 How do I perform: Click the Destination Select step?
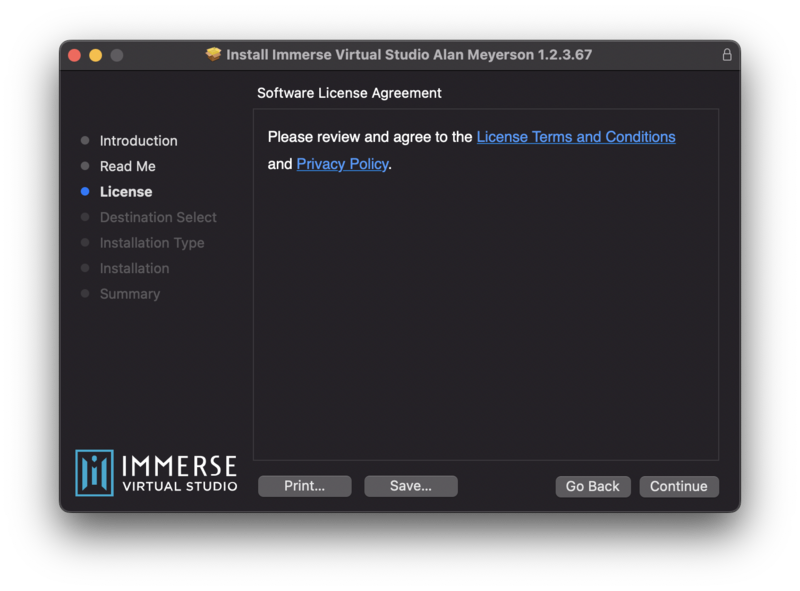pos(158,217)
